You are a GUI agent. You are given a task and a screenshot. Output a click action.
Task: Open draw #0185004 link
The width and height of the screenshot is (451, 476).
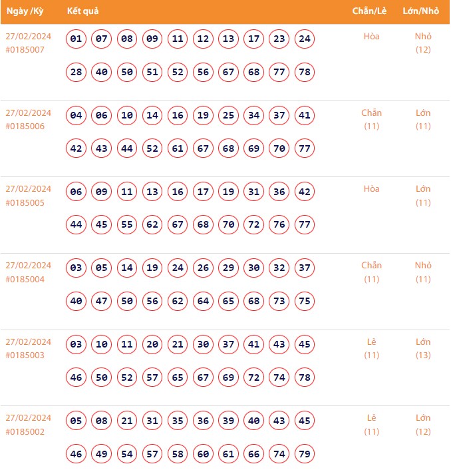click(x=25, y=279)
